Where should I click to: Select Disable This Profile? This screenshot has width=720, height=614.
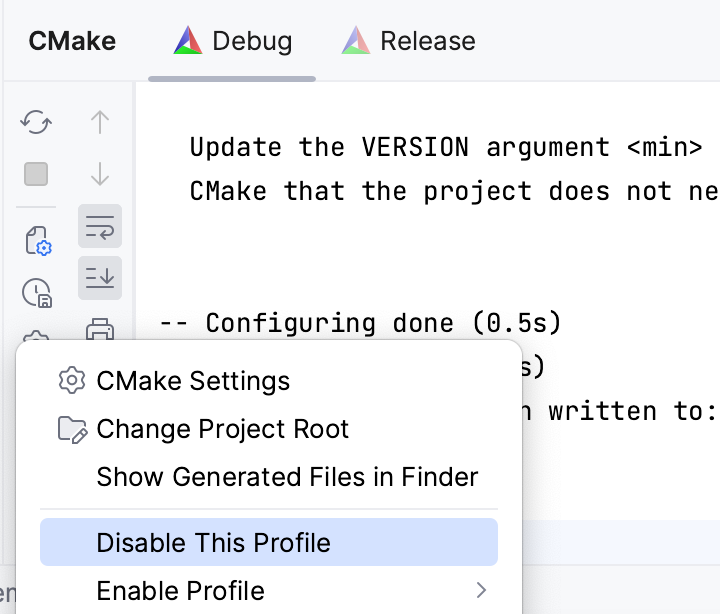click(213, 543)
